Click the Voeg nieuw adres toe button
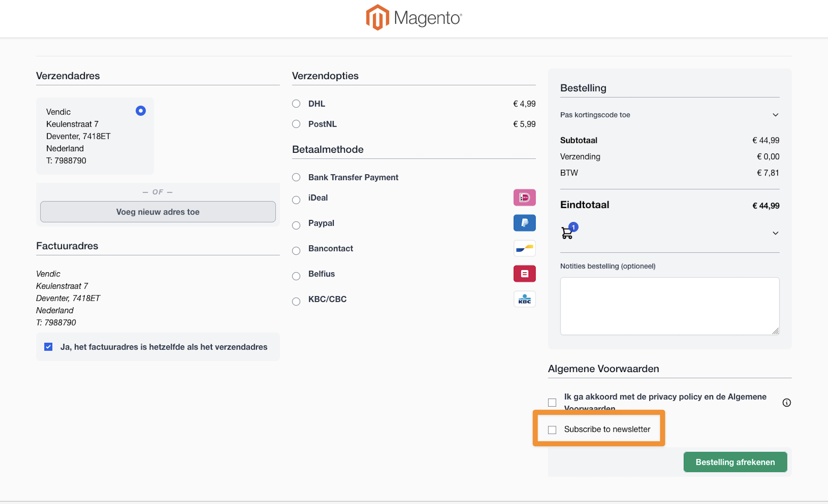This screenshot has width=828, height=504. click(158, 212)
